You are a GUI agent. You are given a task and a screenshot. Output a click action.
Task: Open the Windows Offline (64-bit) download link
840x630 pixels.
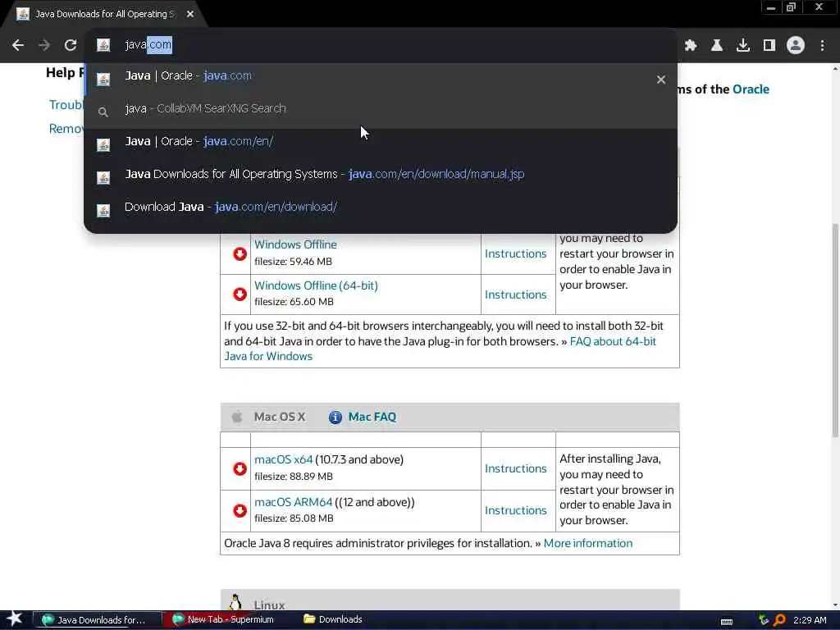[x=316, y=285]
